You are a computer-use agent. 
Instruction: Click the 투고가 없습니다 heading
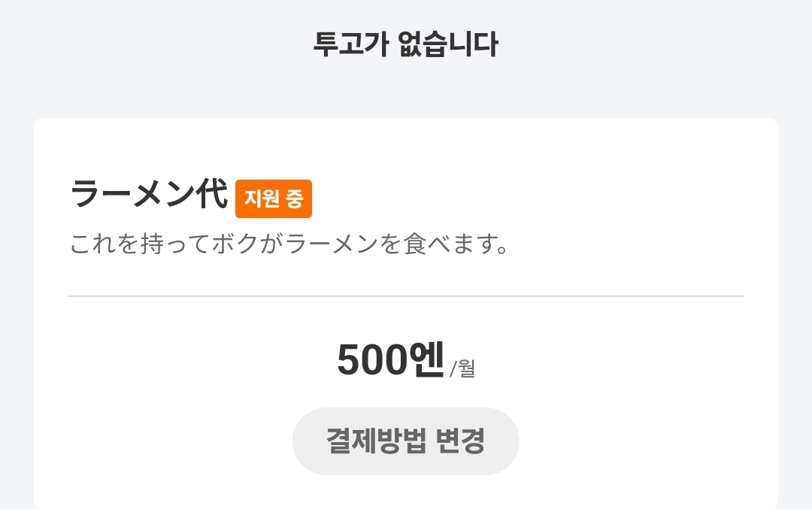(x=405, y=45)
